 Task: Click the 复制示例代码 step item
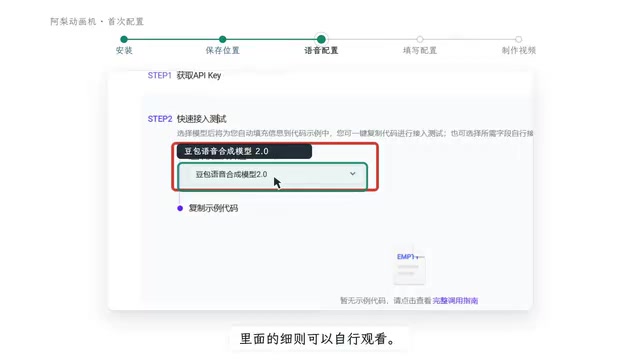(213, 208)
